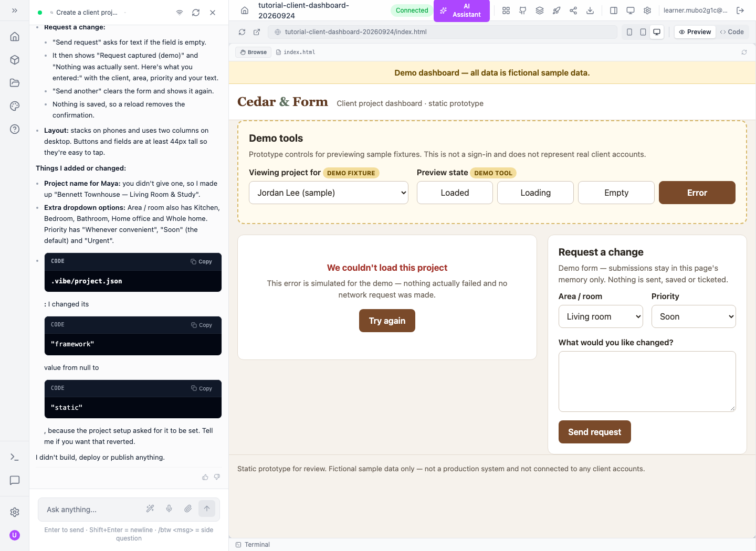The height and width of the screenshot is (551, 756).
Task: Open the AI Assistant button
Action: 461,10
